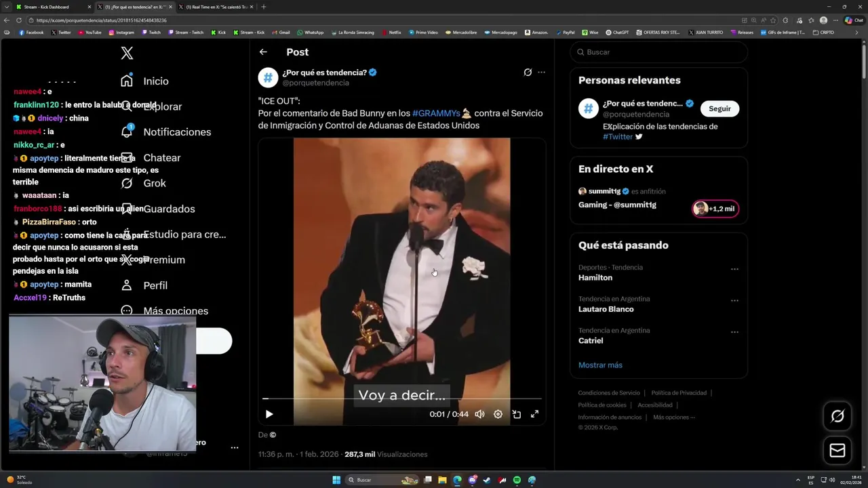This screenshot has width=868, height=488.
Task: Open the floating Grok button
Action: [x=837, y=416]
